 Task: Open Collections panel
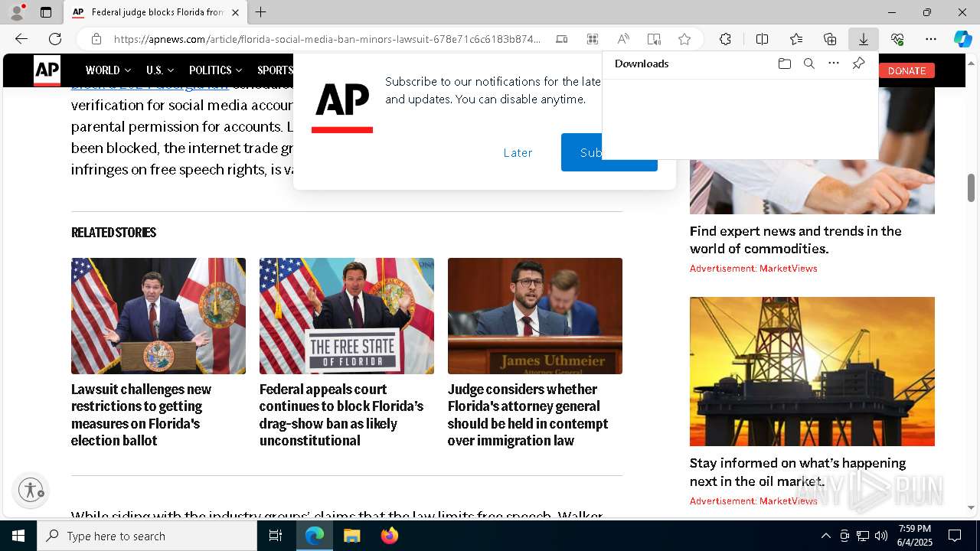[830, 39]
